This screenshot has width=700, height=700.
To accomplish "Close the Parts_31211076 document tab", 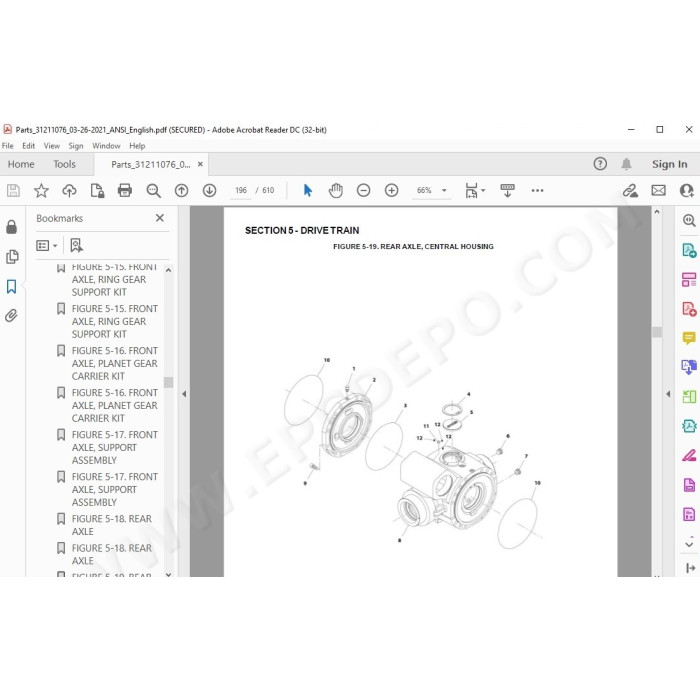I will (x=200, y=164).
